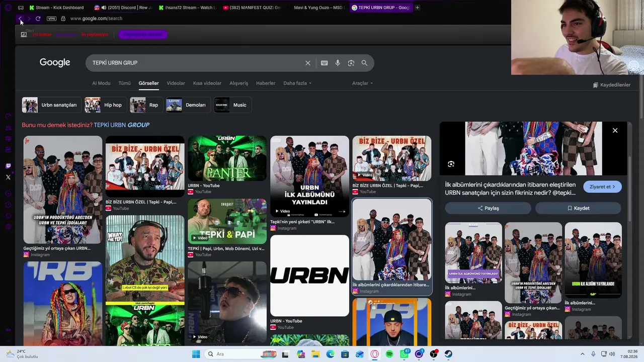Close the image preview panel
The width and height of the screenshot is (644, 362).
pos(615,131)
